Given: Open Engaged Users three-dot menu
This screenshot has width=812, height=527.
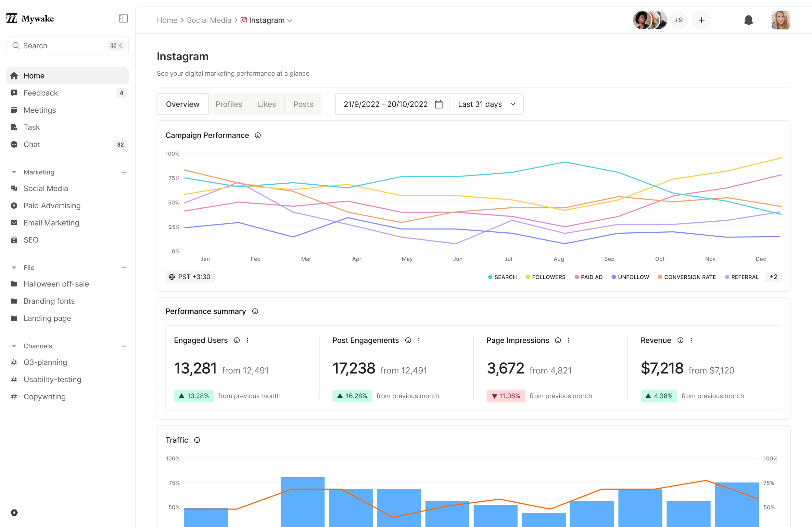Looking at the screenshot, I should click(248, 340).
